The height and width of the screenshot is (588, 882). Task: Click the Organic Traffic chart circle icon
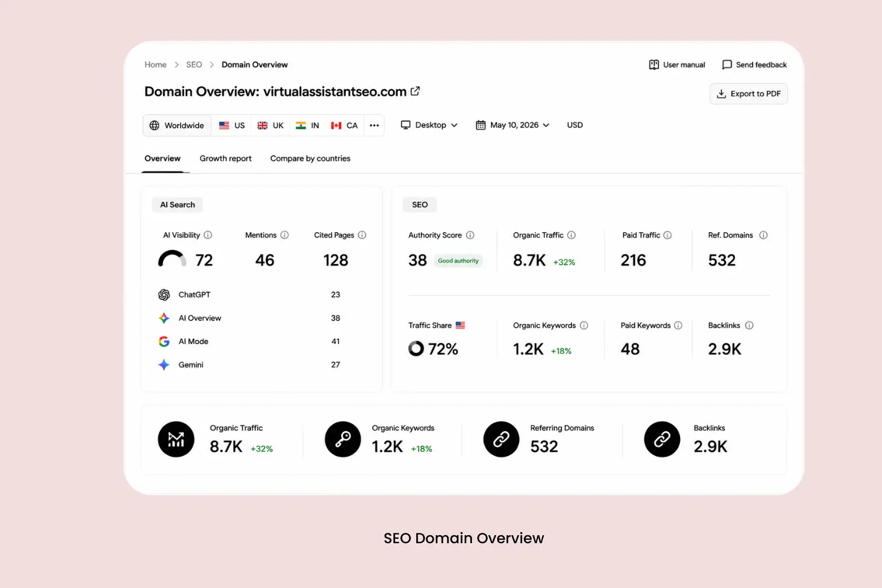tap(176, 439)
